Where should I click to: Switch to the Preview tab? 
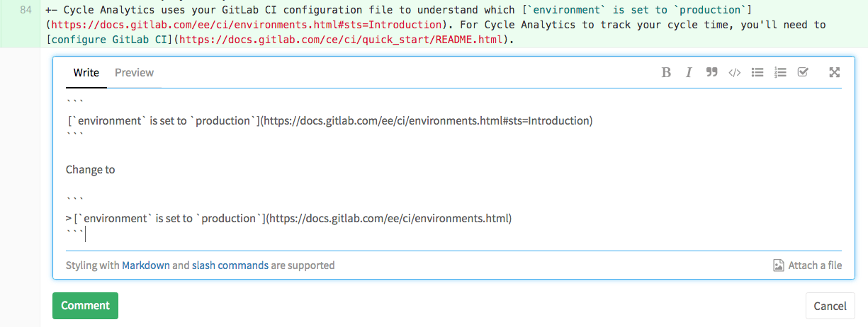134,72
